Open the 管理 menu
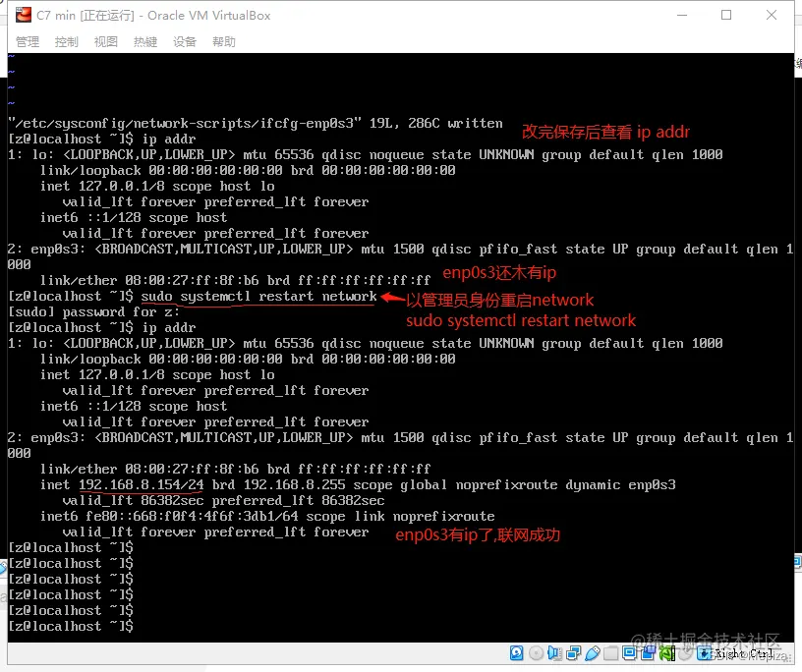The image size is (802, 672). [x=28, y=42]
